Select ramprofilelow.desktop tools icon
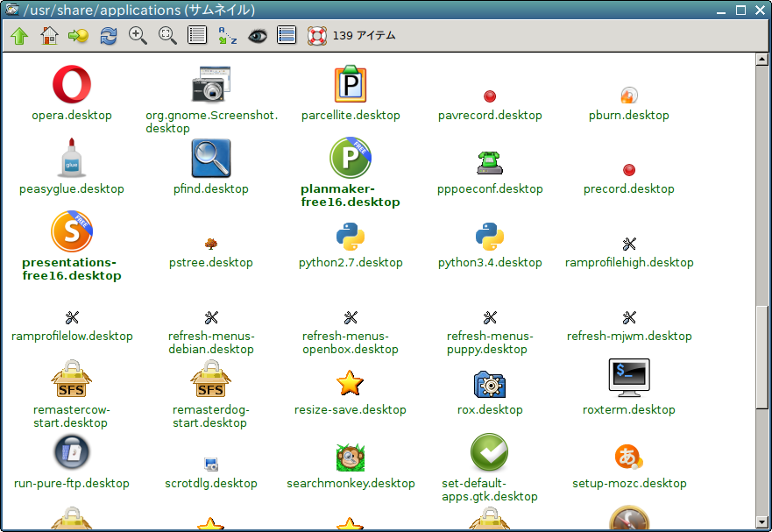 [x=72, y=318]
